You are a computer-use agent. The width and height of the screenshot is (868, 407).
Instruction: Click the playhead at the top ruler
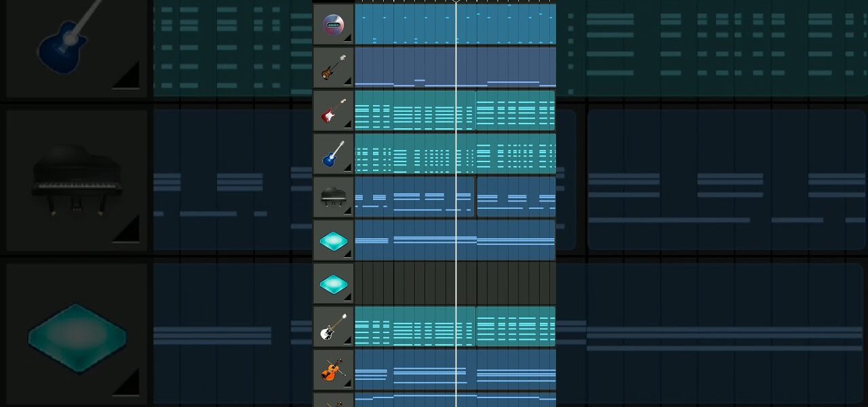[456, 2]
